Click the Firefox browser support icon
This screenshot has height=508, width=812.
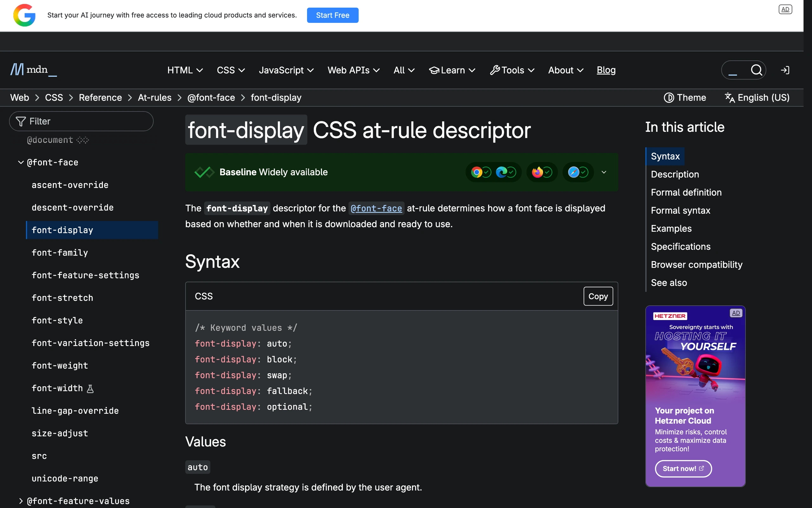[x=538, y=172]
